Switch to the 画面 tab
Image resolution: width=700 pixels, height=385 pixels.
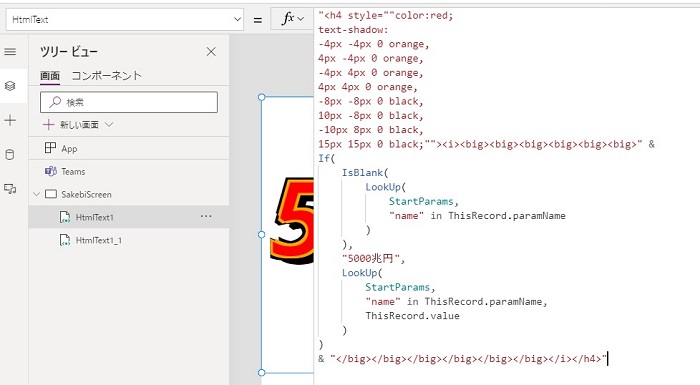coord(50,76)
